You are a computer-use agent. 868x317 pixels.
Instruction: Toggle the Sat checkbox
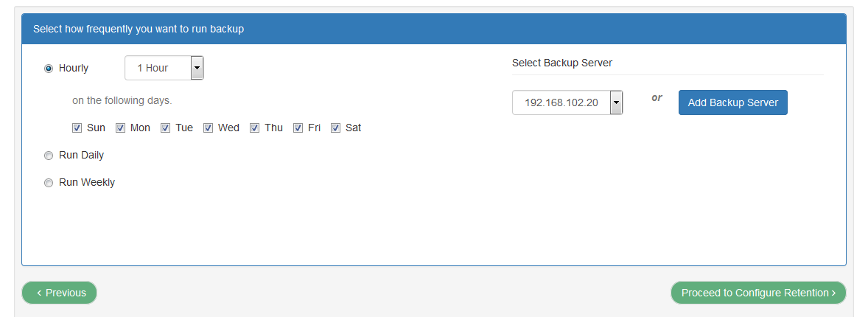[336, 128]
